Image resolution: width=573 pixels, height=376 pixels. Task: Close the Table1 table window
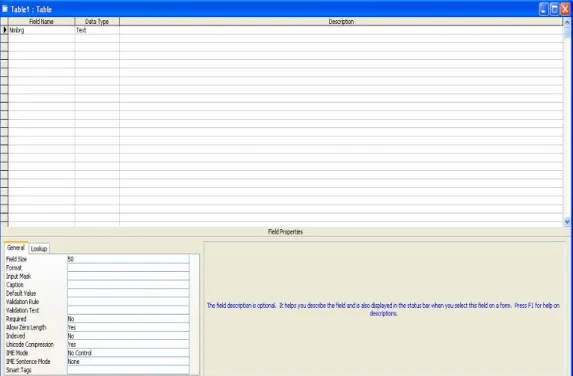[x=565, y=9]
